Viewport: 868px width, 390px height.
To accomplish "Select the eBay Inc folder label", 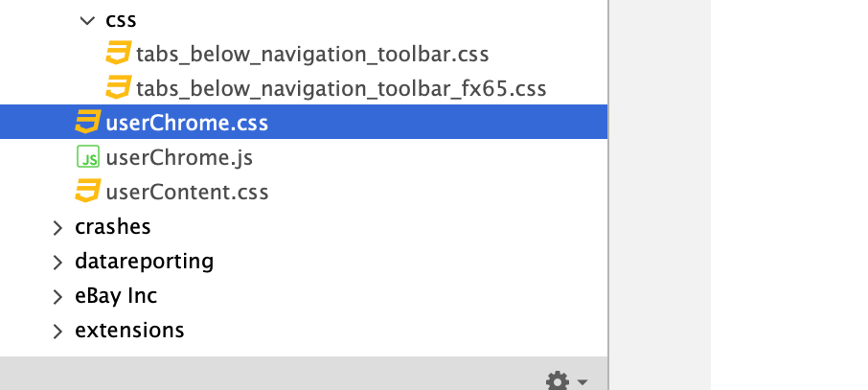I will click(116, 296).
